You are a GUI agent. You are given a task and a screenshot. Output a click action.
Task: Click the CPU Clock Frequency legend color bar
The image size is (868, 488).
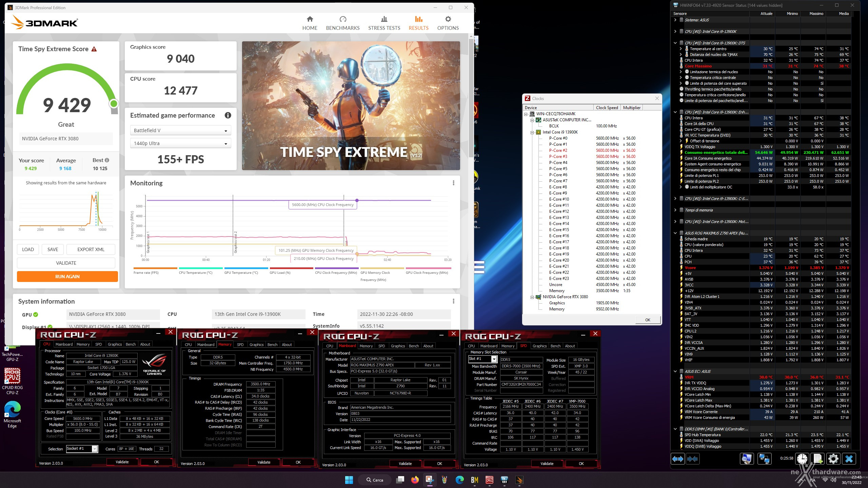(x=337, y=268)
